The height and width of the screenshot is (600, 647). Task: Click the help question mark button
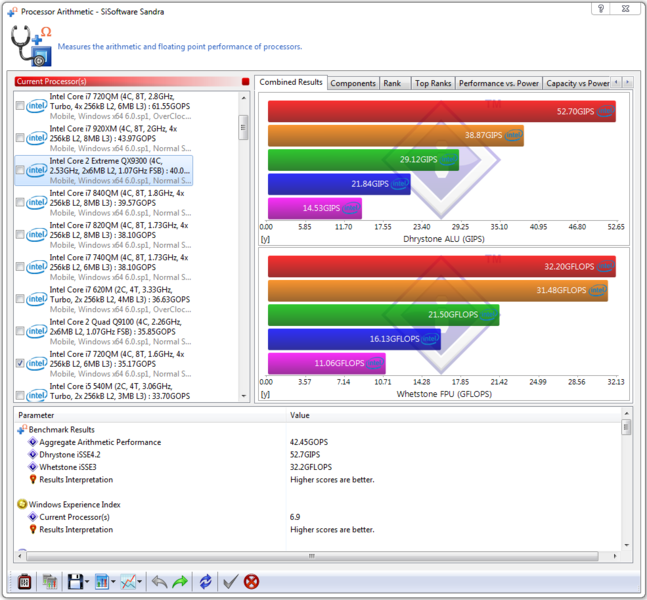tap(601, 8)
